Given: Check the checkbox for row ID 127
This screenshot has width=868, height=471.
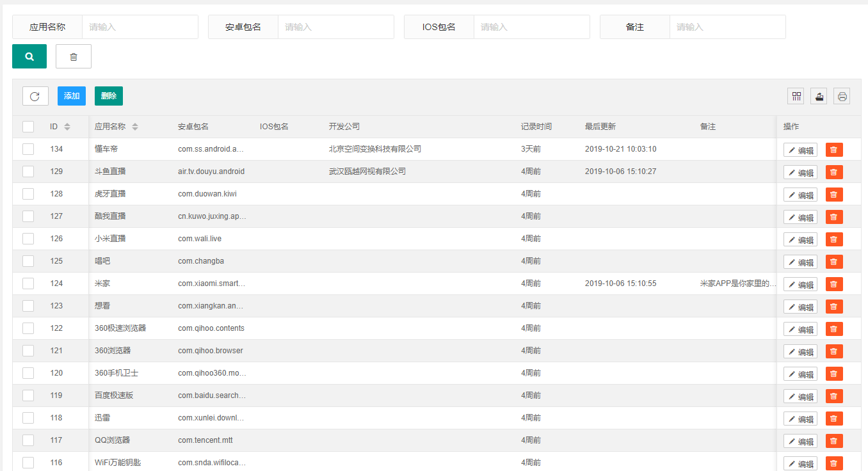Looking at the screenshot, I should 28,216.
